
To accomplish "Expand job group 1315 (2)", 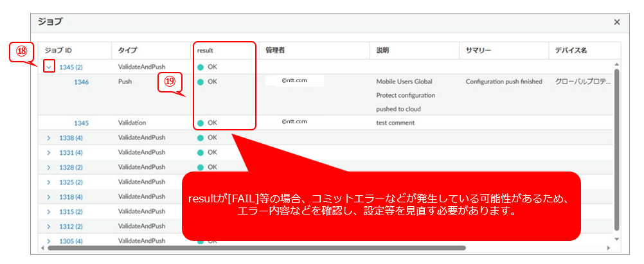I will pyautogui.click(x=49, y=211).
